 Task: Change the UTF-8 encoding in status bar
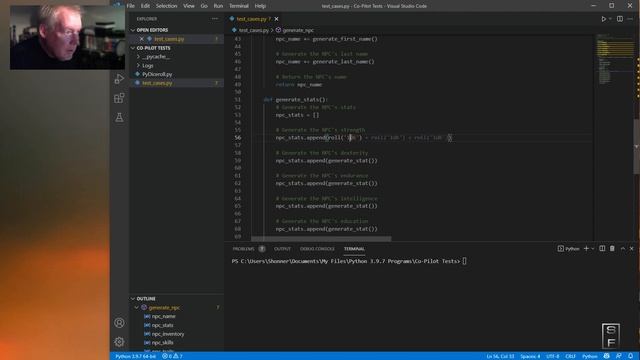pyautogui.click(x=553, y=356)
